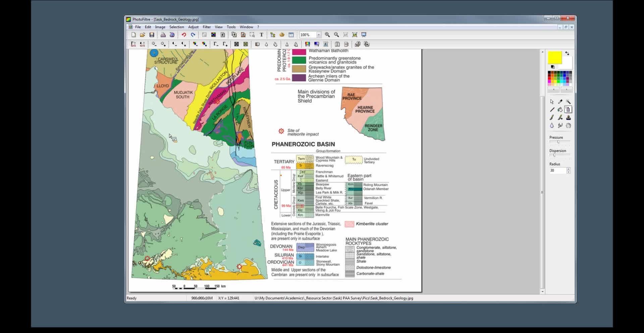Open the Image explorer icon
The image size is (644, 333).
coord(273,35)
